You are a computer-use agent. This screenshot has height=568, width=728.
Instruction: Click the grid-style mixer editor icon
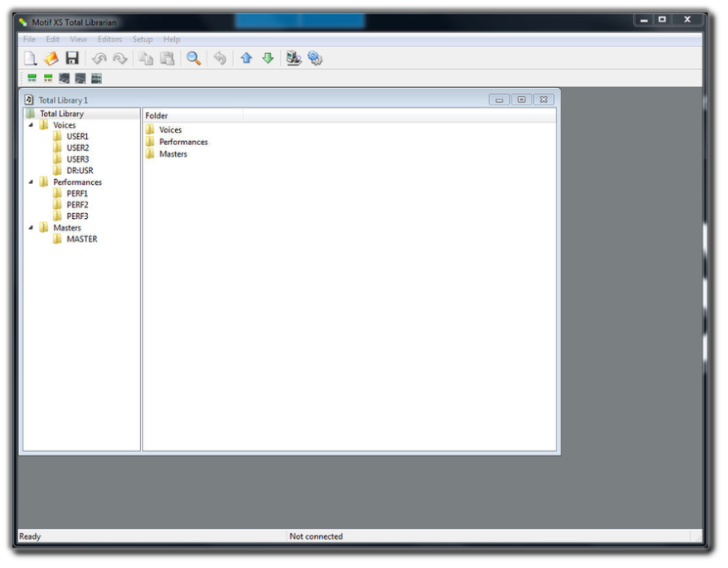coord(96,79)
